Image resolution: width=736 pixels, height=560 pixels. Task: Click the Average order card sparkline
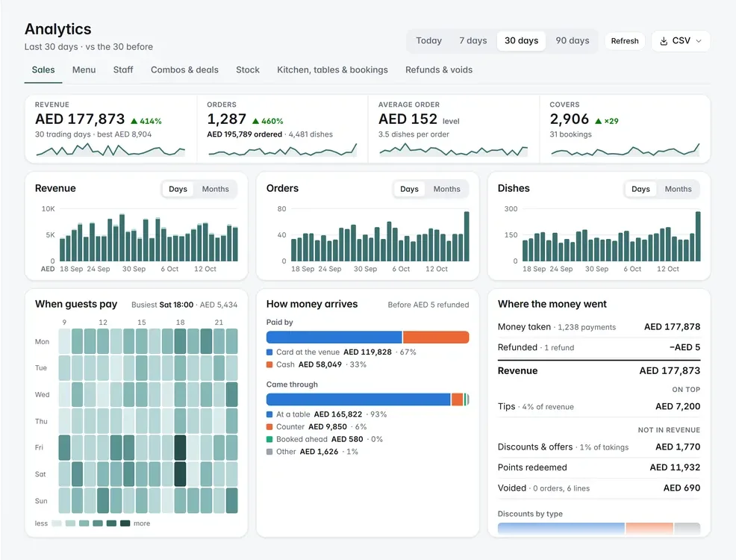point(453,150)
